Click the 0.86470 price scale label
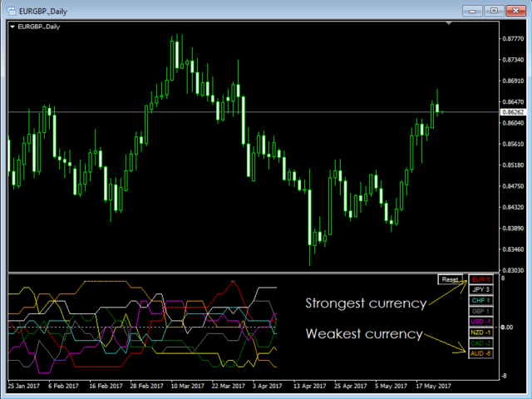Image resolution: width=532 pixels, height=399 pixels. pyautogui.click(x=513, y=101)
